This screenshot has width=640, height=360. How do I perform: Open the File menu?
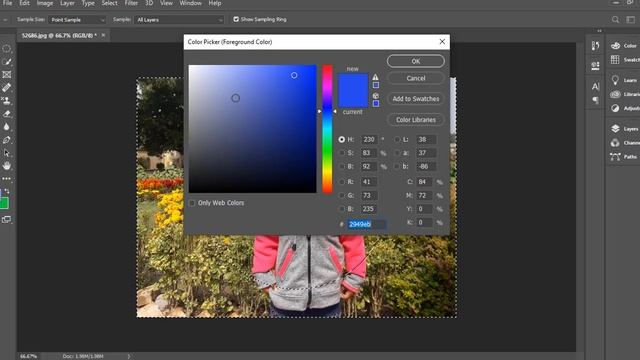click(x=7, y=3)
